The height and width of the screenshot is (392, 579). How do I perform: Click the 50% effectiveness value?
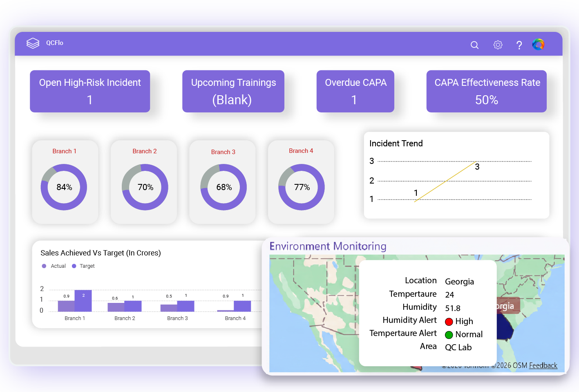point(487,100)
